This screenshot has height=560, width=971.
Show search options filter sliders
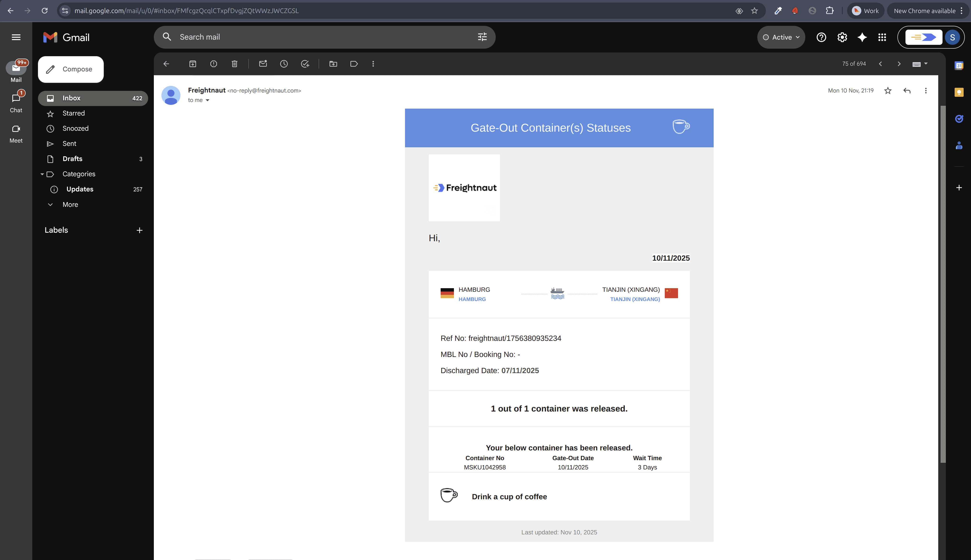pos(482,37)
